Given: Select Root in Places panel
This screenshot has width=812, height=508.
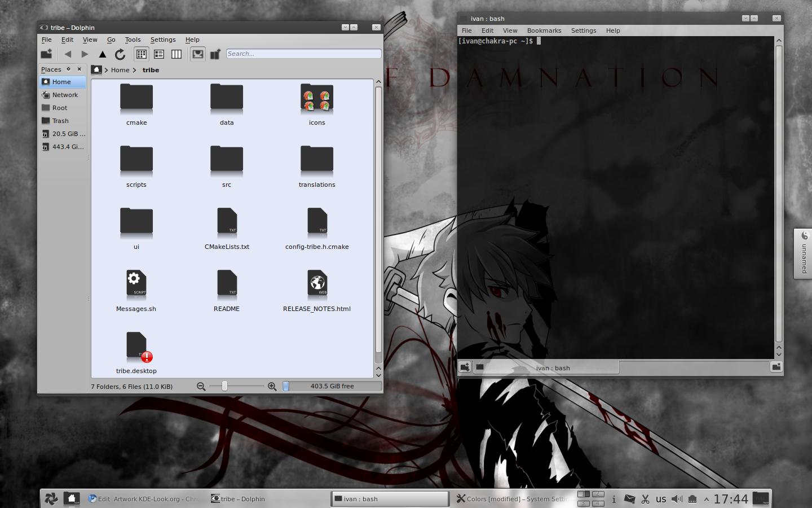Looking at the screenshot, I should tap(63, 108).
